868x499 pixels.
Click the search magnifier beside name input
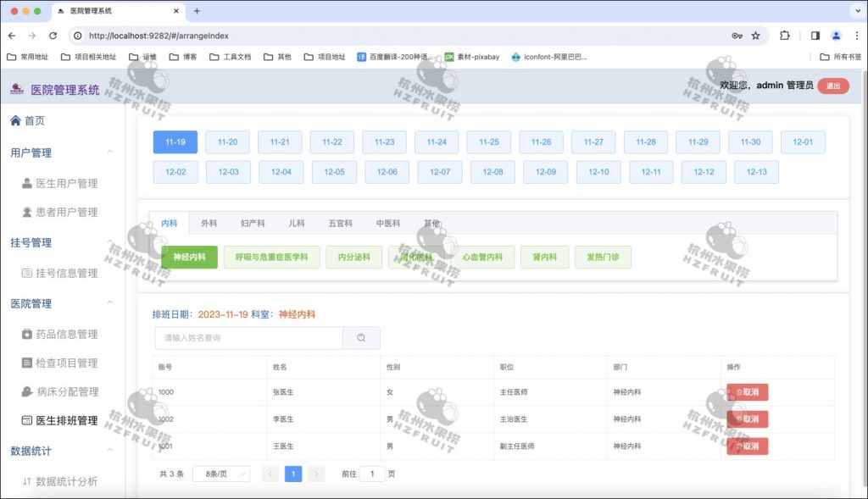[361, 337]
